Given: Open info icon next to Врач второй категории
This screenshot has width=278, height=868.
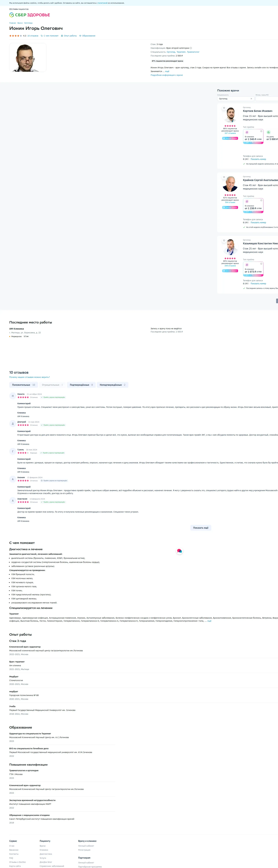Looking at the screenshot, I should [x=191, y=48].
